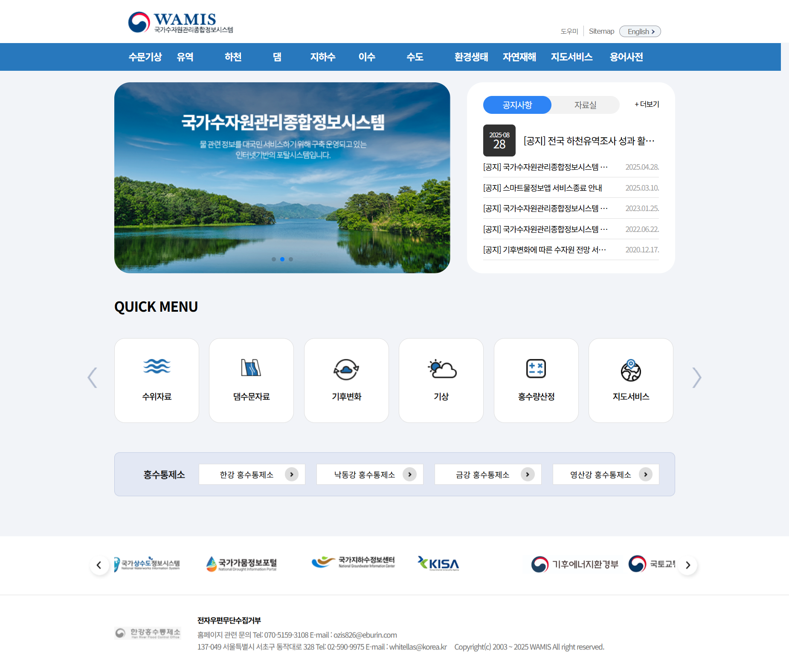This screenshot has width=789, height=672.
Task: Select the 홍수량산정 calculator icon
Action: tap(536, 369)
